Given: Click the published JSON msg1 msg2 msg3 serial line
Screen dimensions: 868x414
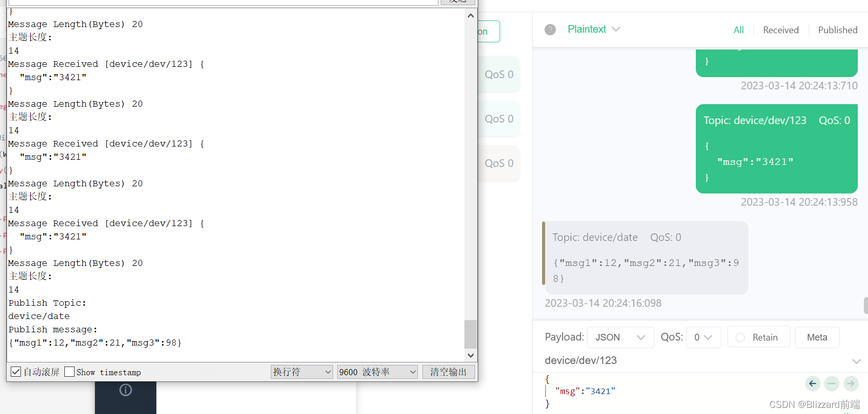Looking at the screenshot, I should tap(95, 343).
